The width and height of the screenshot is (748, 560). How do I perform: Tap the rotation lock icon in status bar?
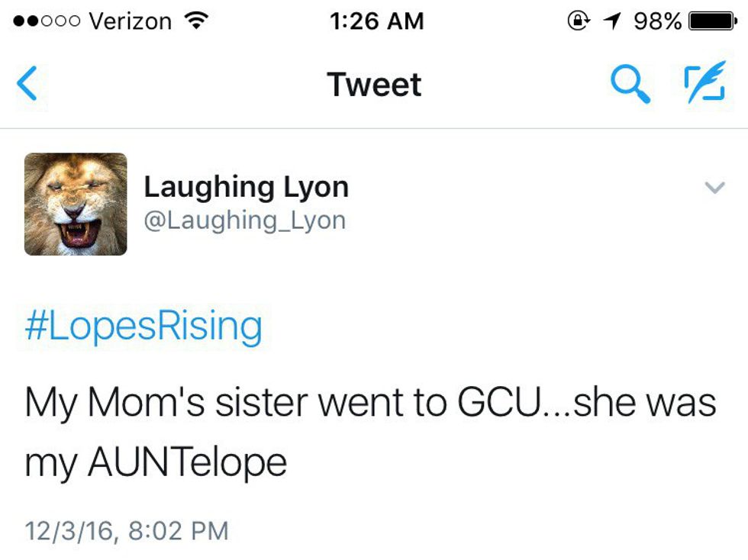click(x=578, y=21)
